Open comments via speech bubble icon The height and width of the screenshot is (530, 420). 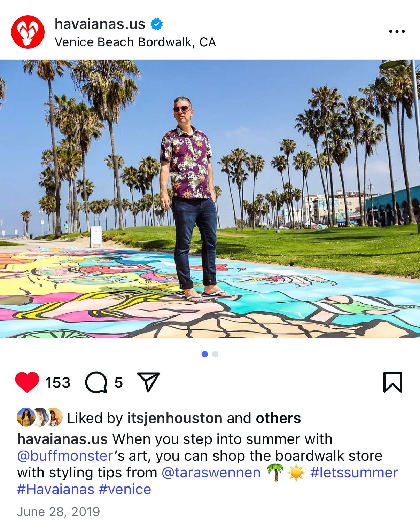[96, 382]
